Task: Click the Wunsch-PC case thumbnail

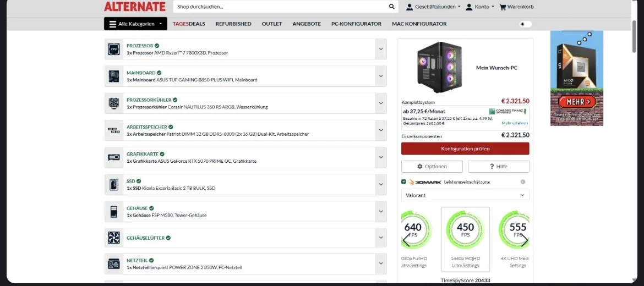Action: point(439,67)
